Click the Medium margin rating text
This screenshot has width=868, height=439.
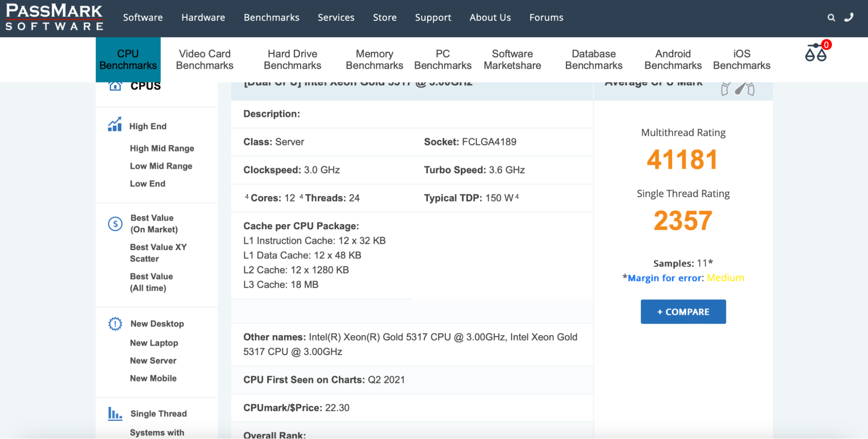[725, 278]
